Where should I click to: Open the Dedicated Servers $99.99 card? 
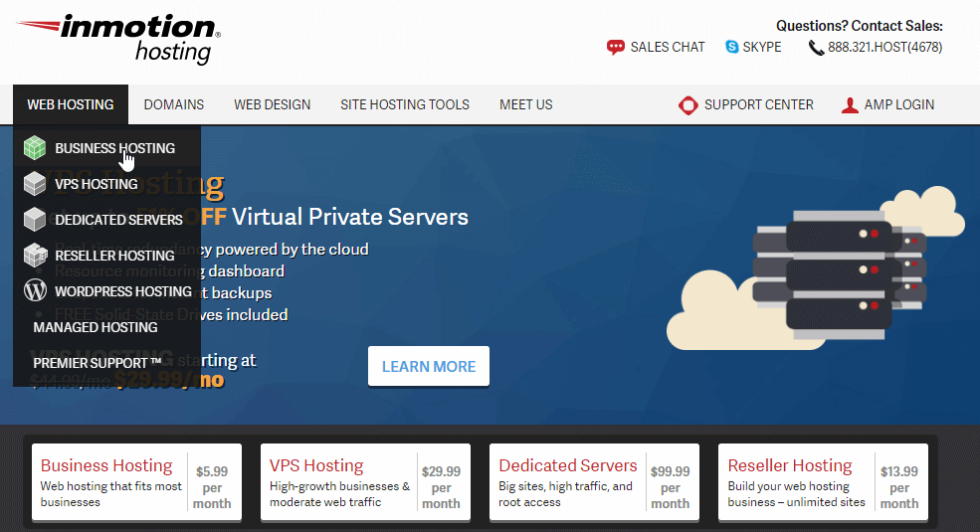(594, 482)
